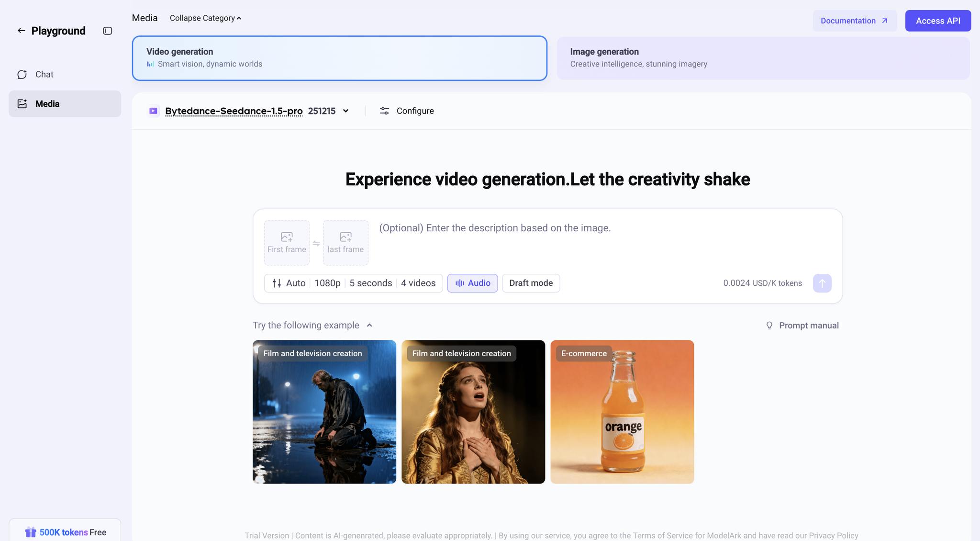
Task: Enable Draft mode
Action: pyautogui.click(x=531, y=283)
